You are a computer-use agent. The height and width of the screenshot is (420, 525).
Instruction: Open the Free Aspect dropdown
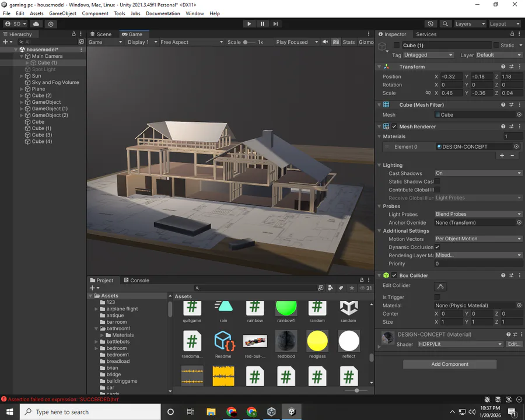pyautogui.click(x=191, y=42)
